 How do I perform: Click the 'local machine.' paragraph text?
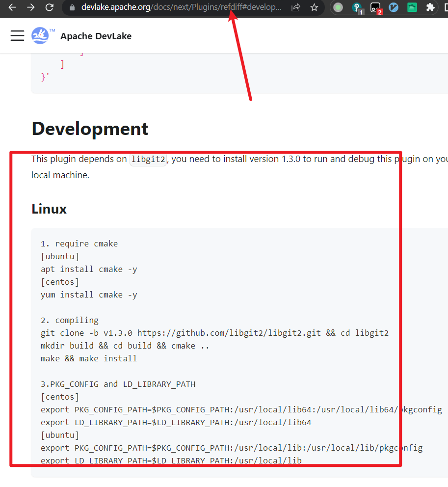click(60, 175)
